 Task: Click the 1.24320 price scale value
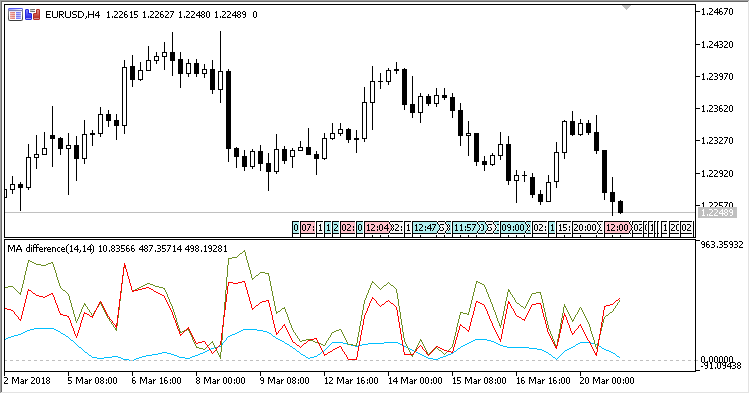tap(717, 44)
